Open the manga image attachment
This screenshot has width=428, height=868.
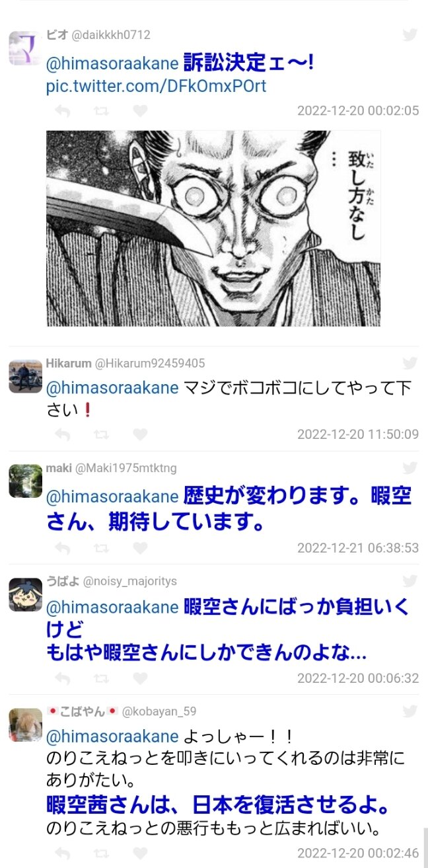point(213,228)
